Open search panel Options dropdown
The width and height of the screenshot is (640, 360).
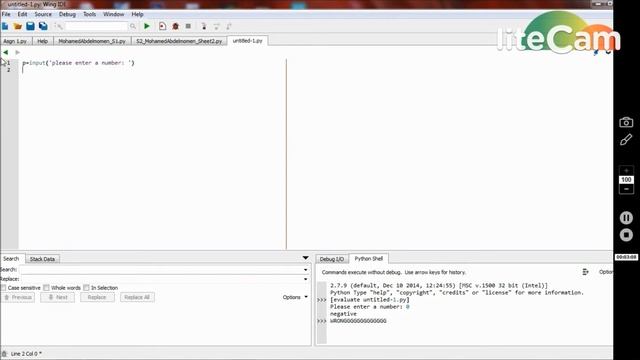pos(295,297)
